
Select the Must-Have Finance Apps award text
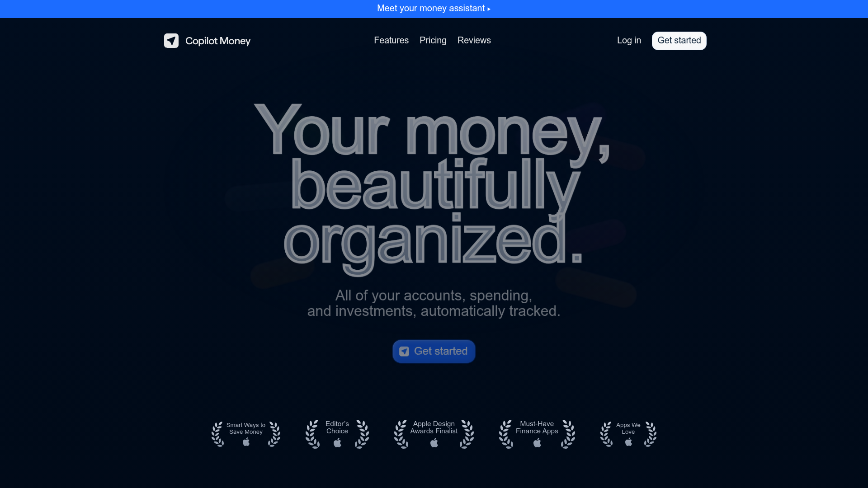click(x=537, y=427)
